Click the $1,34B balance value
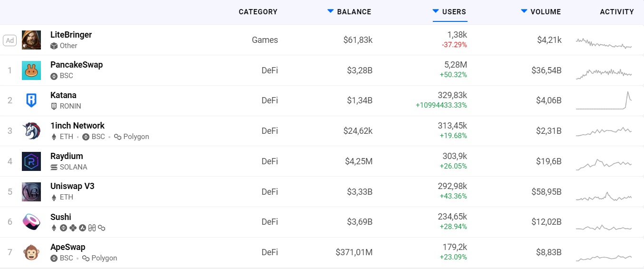This screenshot has width=644, height=269. coord(360,100)
